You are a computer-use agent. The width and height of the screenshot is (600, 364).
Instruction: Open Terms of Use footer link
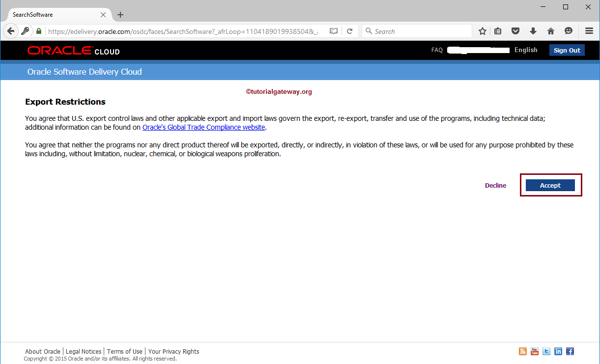click(125, 351)
